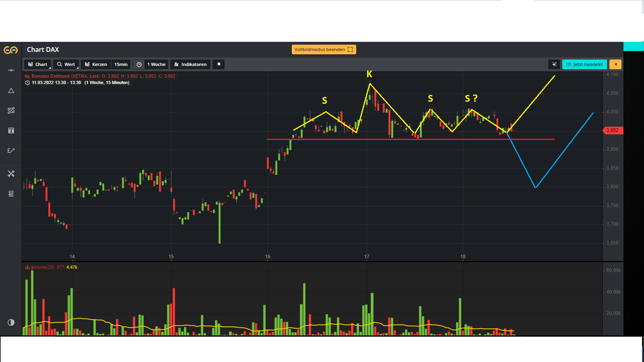This screenshot has width=644, height=362.
Task: Open the arrow measure tool
Action: pos(11,150)
